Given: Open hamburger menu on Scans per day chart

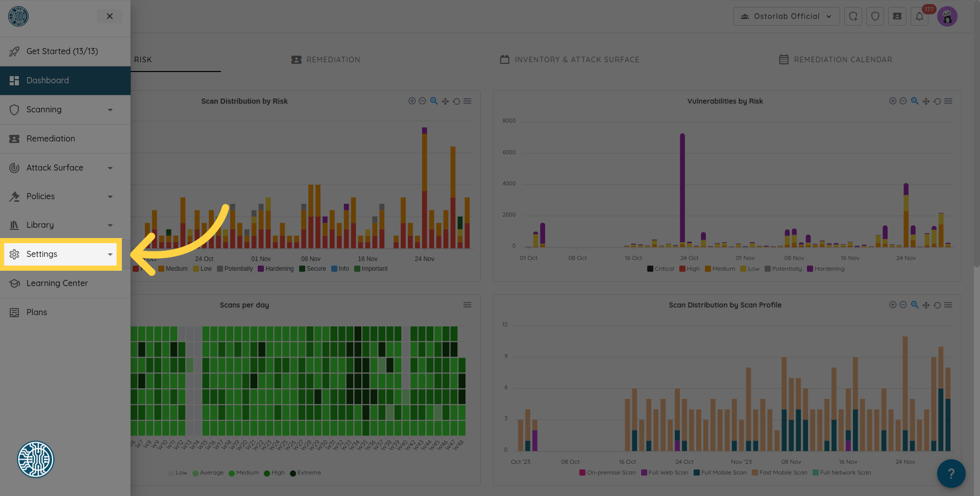Looking at the screenshot, I should pyautogui.click(x=467, y=305).
